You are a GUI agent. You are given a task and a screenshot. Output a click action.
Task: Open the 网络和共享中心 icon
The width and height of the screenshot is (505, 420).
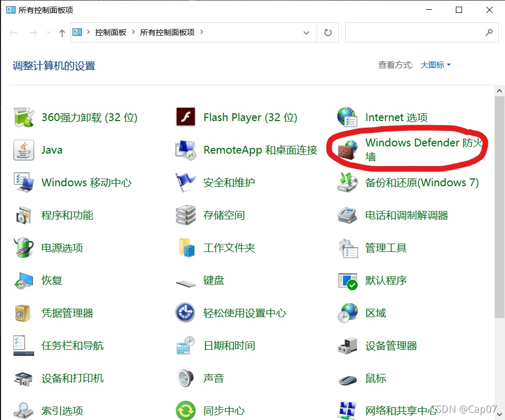click(347, 410)
